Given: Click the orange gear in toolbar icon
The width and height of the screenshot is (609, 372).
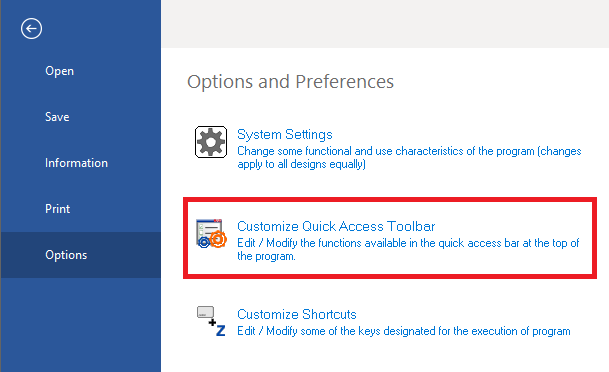Looking at the screenshot, I should point(218,239).
